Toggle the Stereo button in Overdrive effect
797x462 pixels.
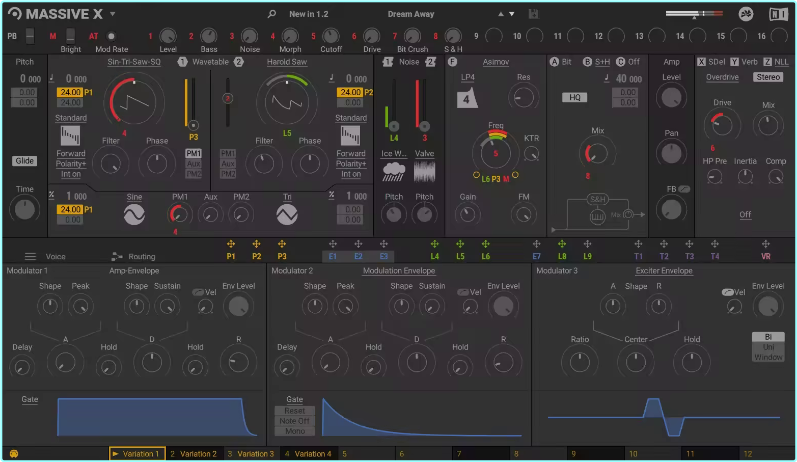768,77
